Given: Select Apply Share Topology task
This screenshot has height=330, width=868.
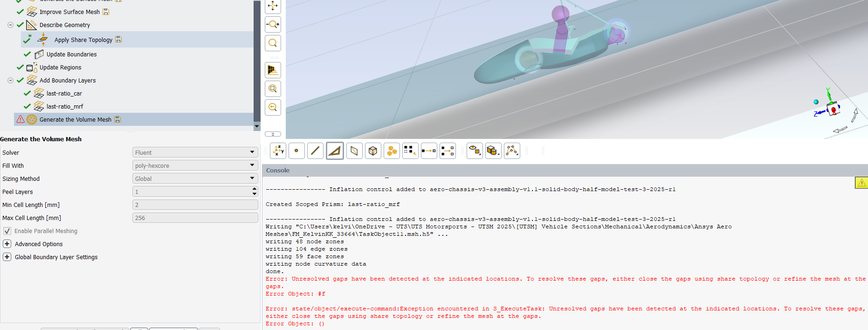Looking at the screenshot, I should [83, 40].
